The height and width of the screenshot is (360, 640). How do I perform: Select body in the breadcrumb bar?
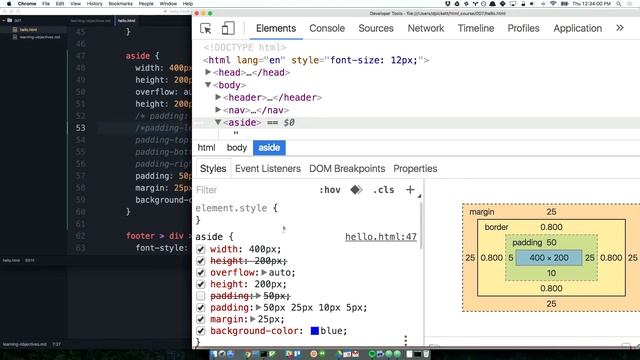point(237,148)
